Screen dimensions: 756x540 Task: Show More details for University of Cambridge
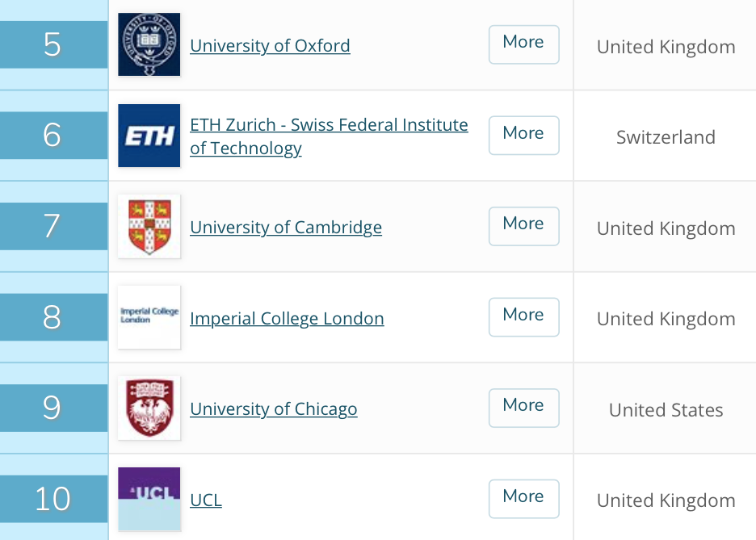pos(523,226)
